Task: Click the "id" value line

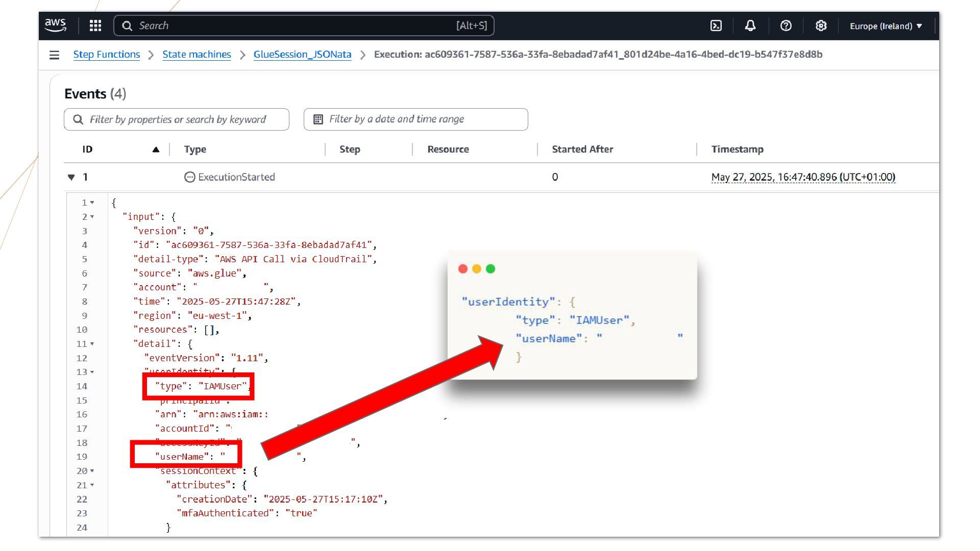Action: click(x=255, y=245)
